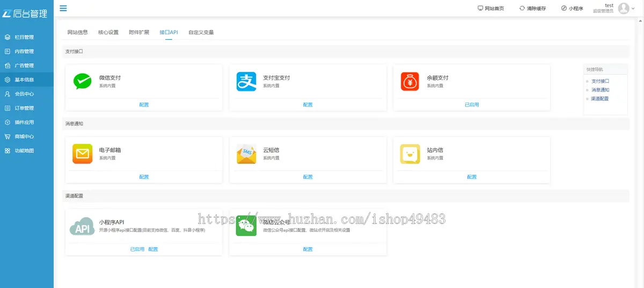Click 配置 under 小程序API
Screen dimensions: 644x288
pyautogui.click(x=153, y=249)
